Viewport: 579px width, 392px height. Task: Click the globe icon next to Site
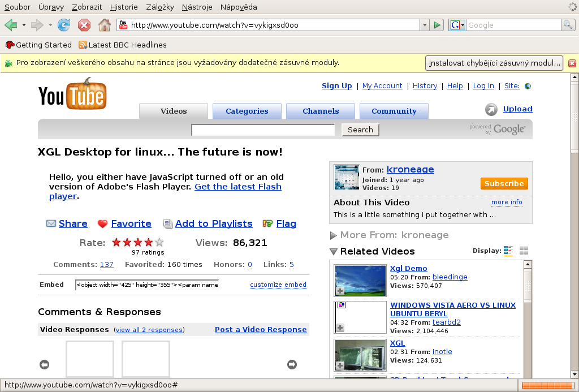click(x=528, y=86)
